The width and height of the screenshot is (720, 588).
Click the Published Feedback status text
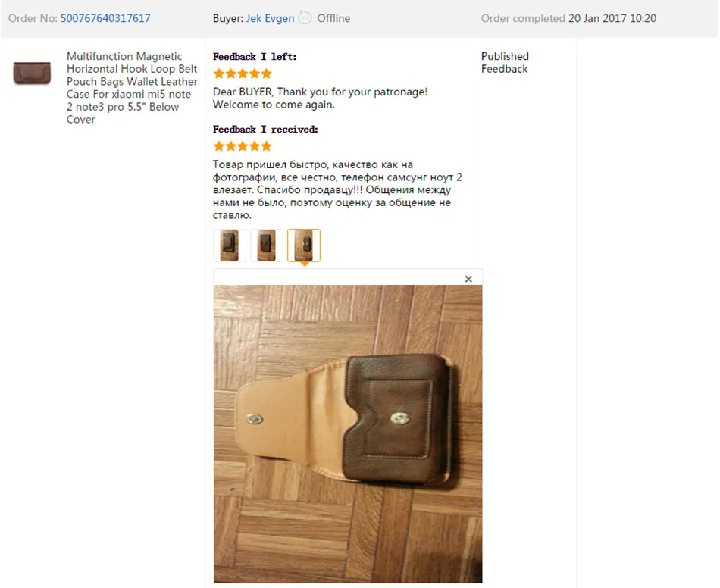coord(505,62)
